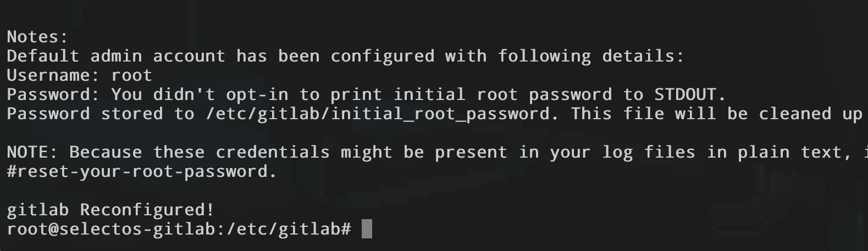Click the '#reset-your-root-password.' anchor text
Screen dimensions: 868x251
click(x=142, y=171)
